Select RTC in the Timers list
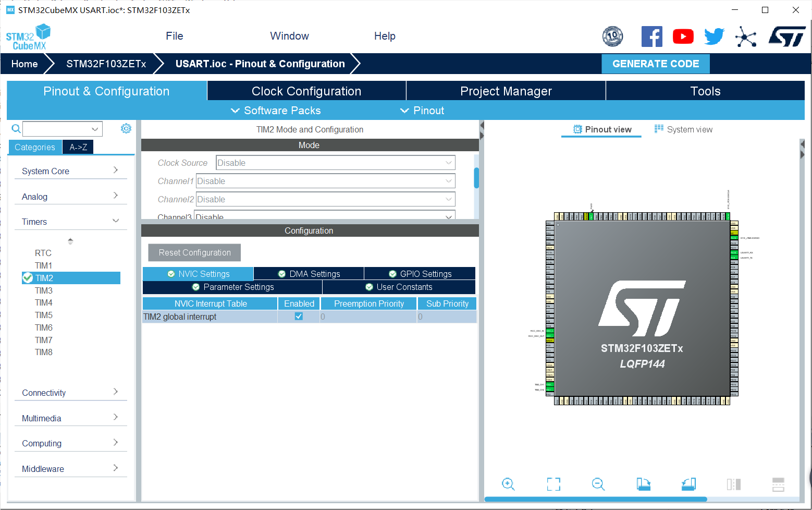 coord(43,253)
